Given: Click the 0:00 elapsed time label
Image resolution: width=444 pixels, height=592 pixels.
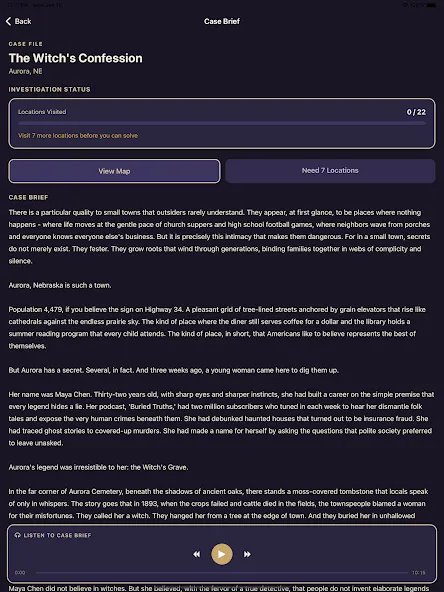Looking at the screenshot, I should (20, 573).
